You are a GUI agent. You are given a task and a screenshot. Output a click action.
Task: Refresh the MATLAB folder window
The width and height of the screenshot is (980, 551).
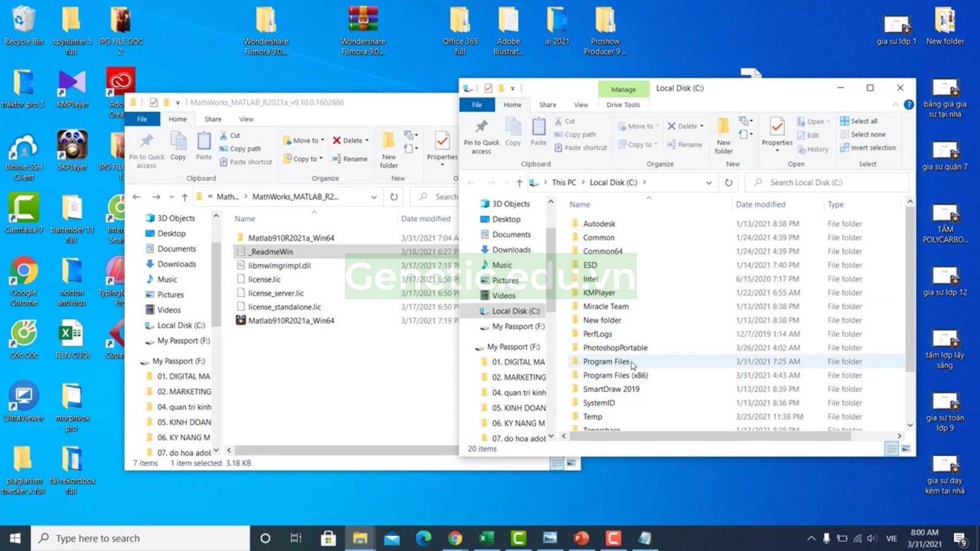coord(394,197)
